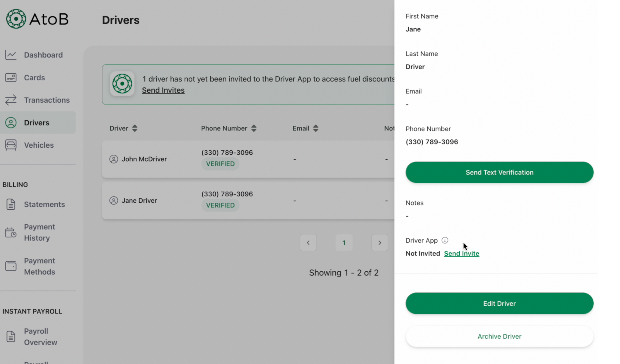Click the AtoB logo in the top corner

(x=37, y=19)
